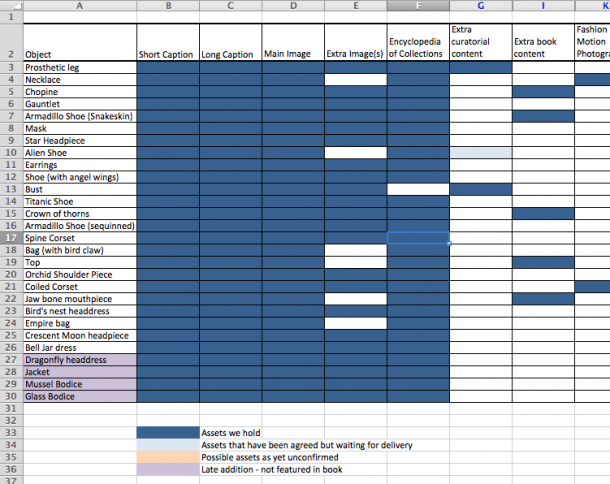Viewport: 610px width, 484px height.
Task: Select the row 30 header
Action: pos(10,396)
